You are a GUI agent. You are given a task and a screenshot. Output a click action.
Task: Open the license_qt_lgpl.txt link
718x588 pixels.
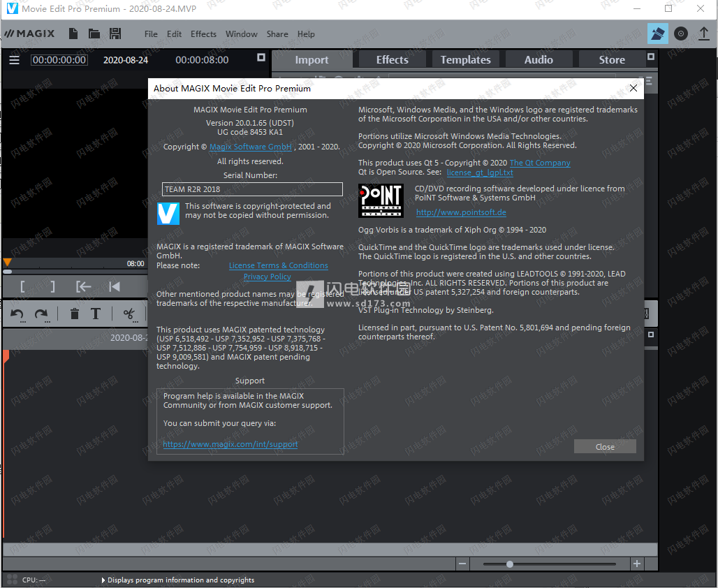pyautogui.click(x=480, y=172)
